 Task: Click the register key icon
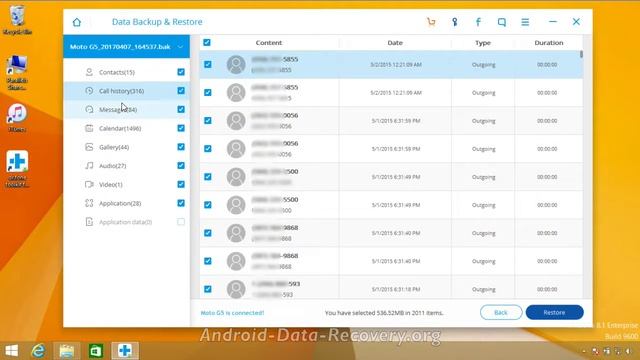(455, 22)
